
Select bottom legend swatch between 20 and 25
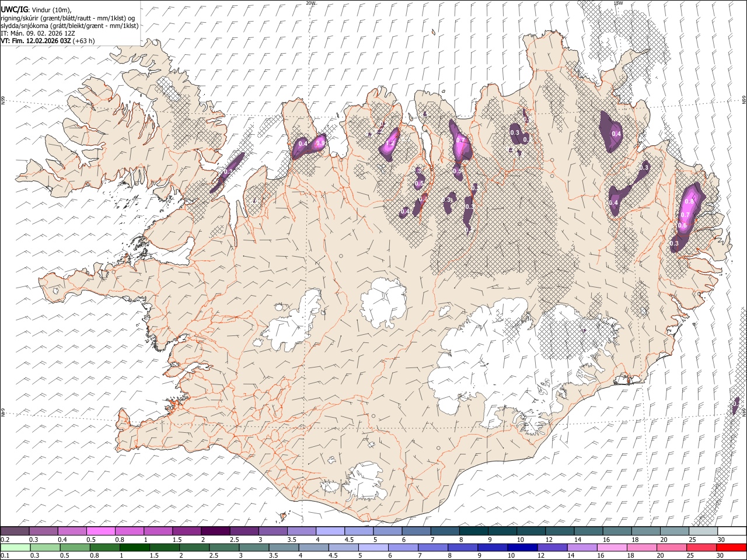pos(672,547)
